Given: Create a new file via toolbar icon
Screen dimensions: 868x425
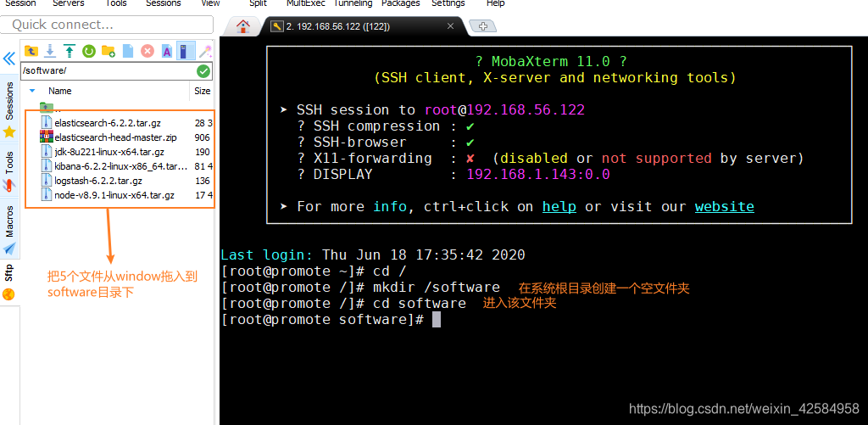Looking at the screenshot, I should pyautogui.click(x=128, y=52).
